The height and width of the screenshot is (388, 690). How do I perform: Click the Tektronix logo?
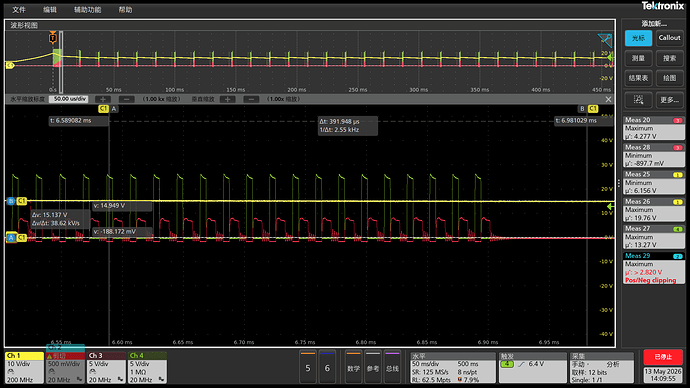click(663, 6)
